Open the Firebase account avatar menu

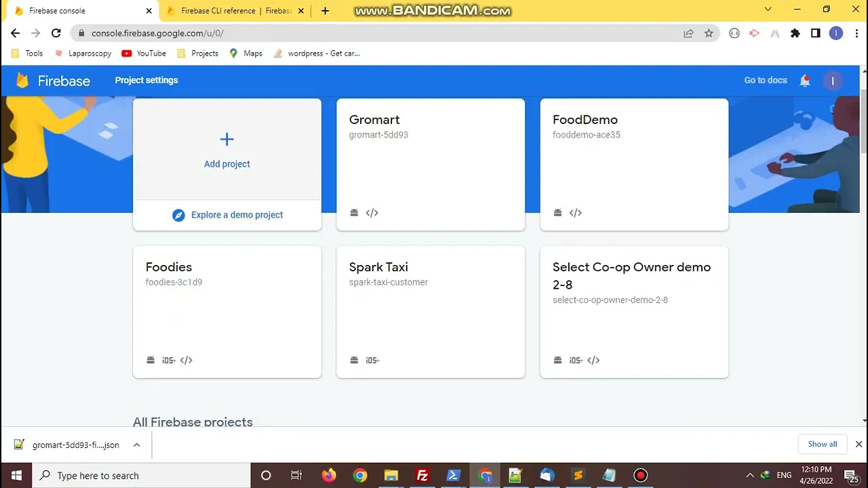click(833, 81)
